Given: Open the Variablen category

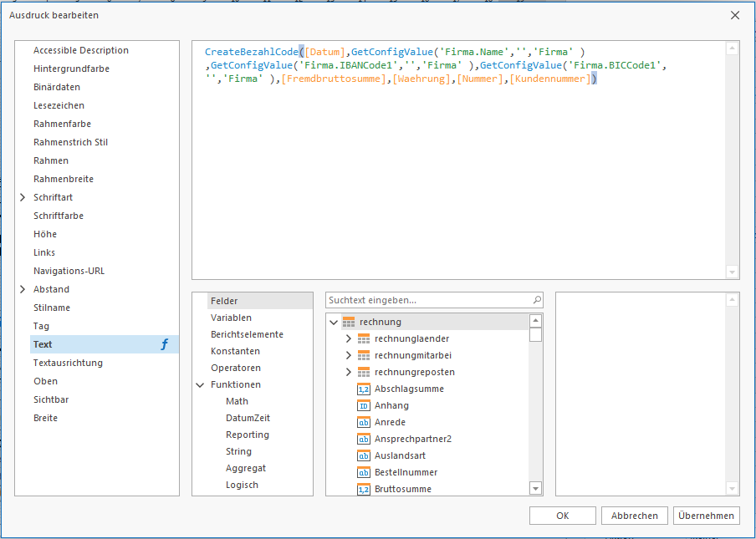Looking at the screenshot, I should 231,318.
